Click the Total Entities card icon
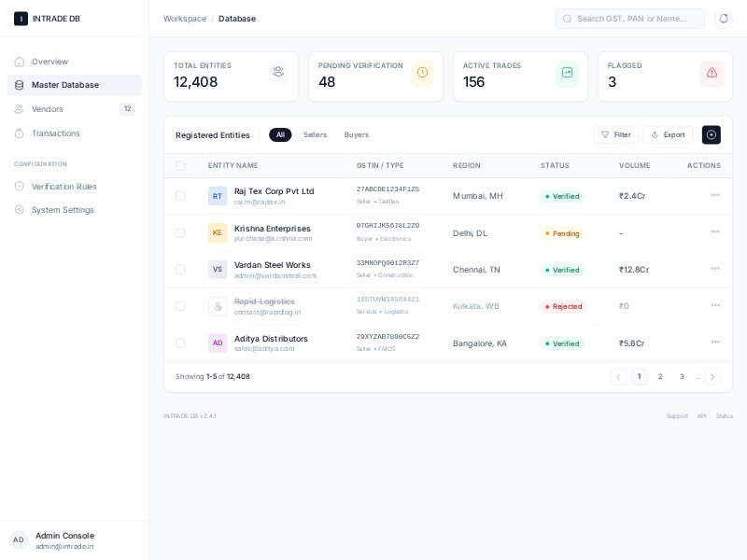The height and width of the screenshot is (560, 747). coord(277,74)
